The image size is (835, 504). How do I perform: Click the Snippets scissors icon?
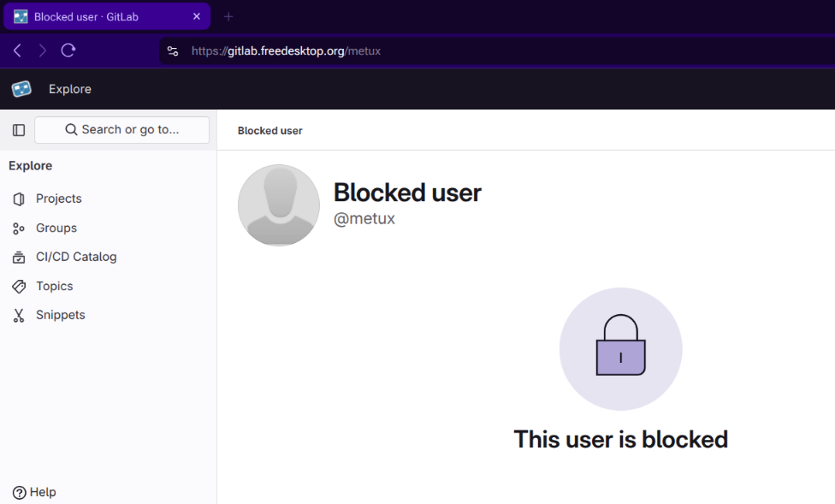(19, 315)
